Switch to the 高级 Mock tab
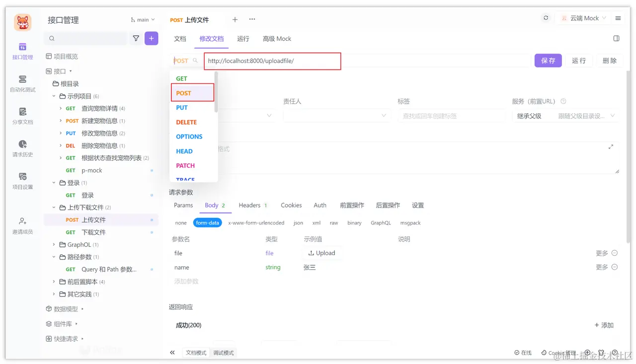 tap(277, 38)
